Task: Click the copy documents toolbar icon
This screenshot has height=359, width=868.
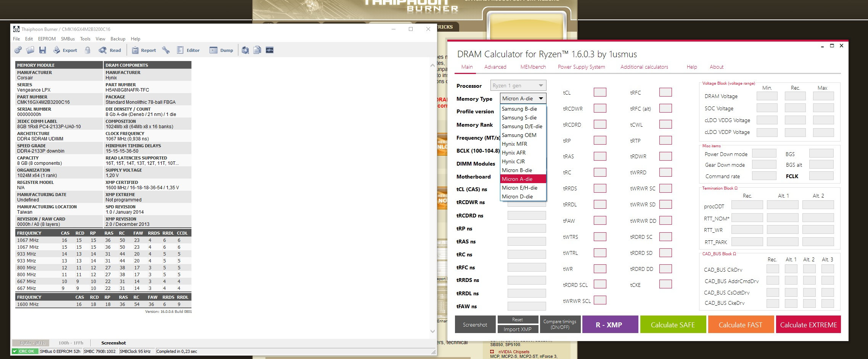Action: coord(257,50)
